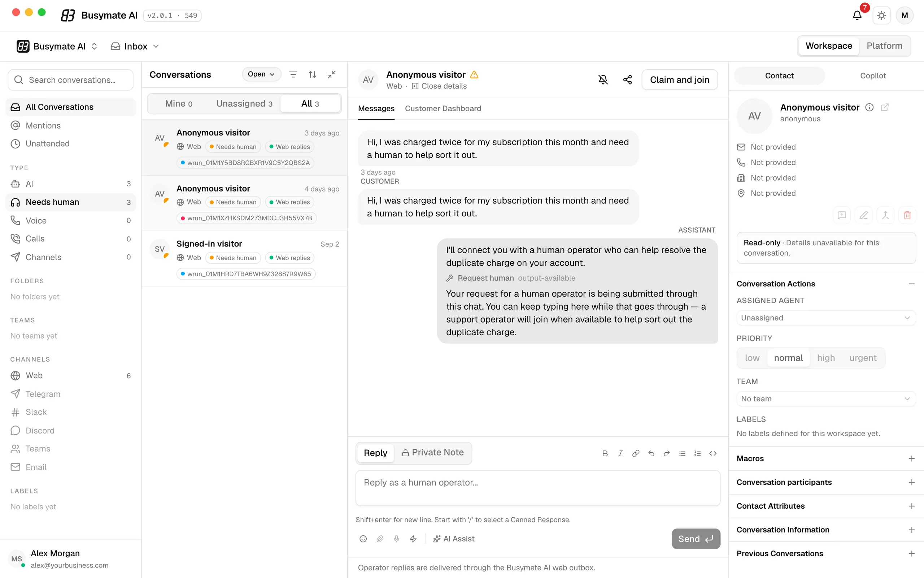The image size is (924, 578).
Task: Click the add note icon for contact
Action: (x=842, y=215)
